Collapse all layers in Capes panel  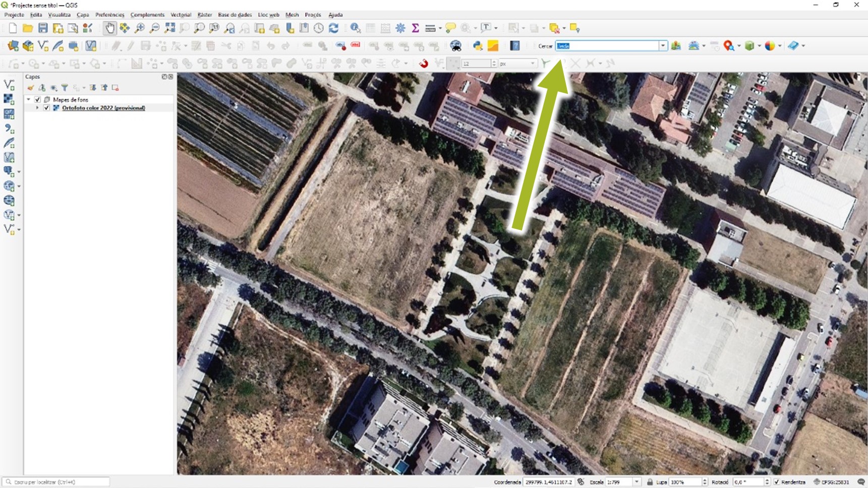[104, 88]
